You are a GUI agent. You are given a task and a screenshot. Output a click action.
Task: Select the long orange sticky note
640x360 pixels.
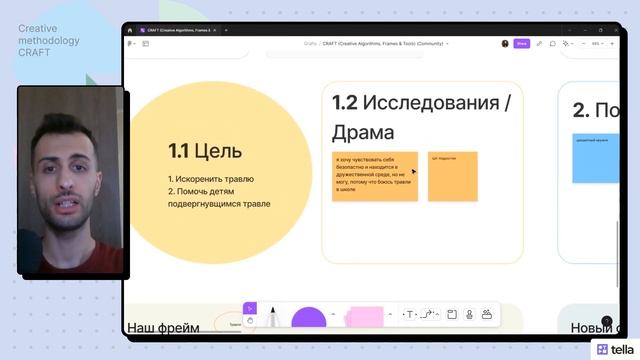click(375, 176)
